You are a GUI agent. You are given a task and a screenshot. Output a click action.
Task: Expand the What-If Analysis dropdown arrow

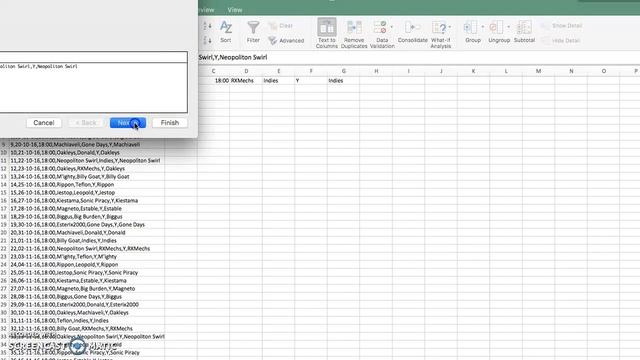tap(450, 27)
